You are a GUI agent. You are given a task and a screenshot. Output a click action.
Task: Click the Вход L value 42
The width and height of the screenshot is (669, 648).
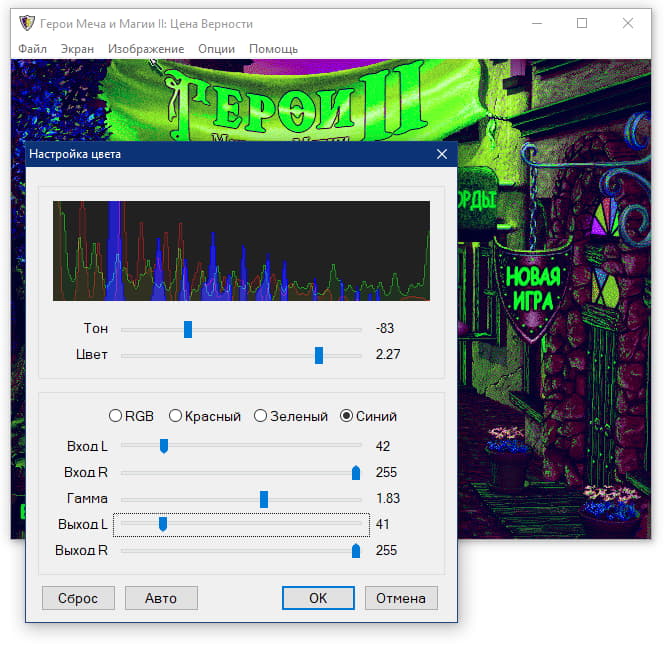[x=383, y=446]
